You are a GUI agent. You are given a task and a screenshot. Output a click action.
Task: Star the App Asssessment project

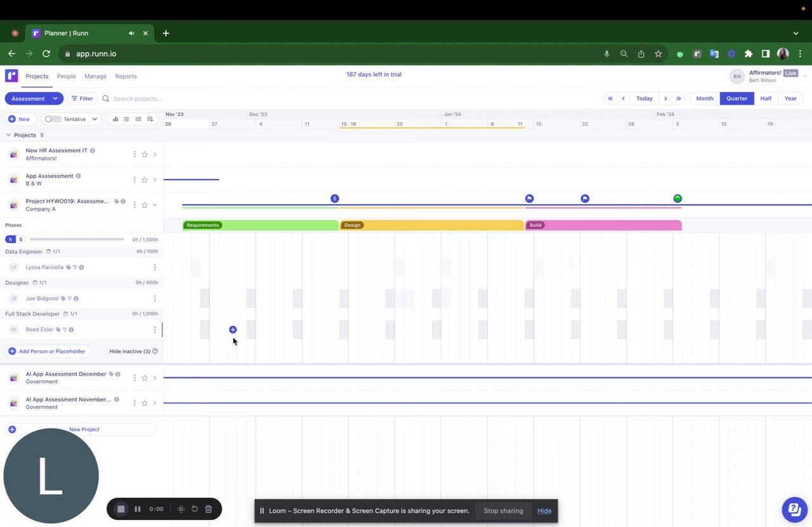145,179
